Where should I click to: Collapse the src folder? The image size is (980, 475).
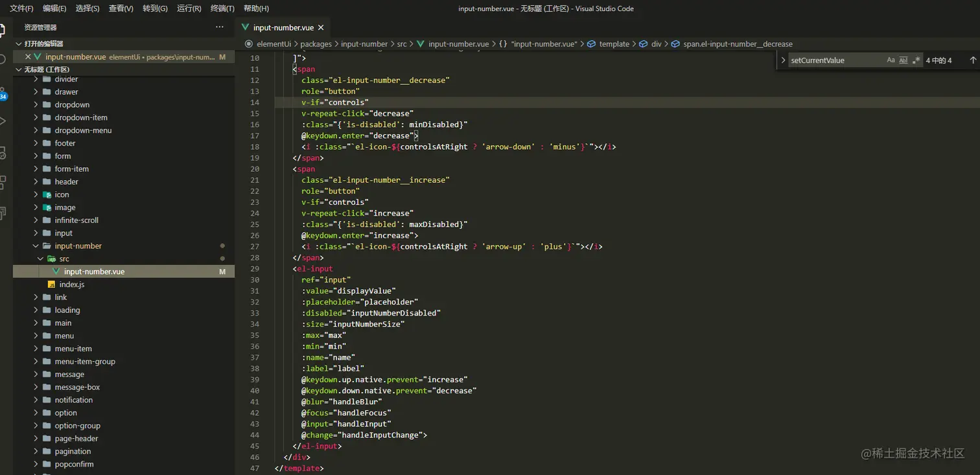41,259
